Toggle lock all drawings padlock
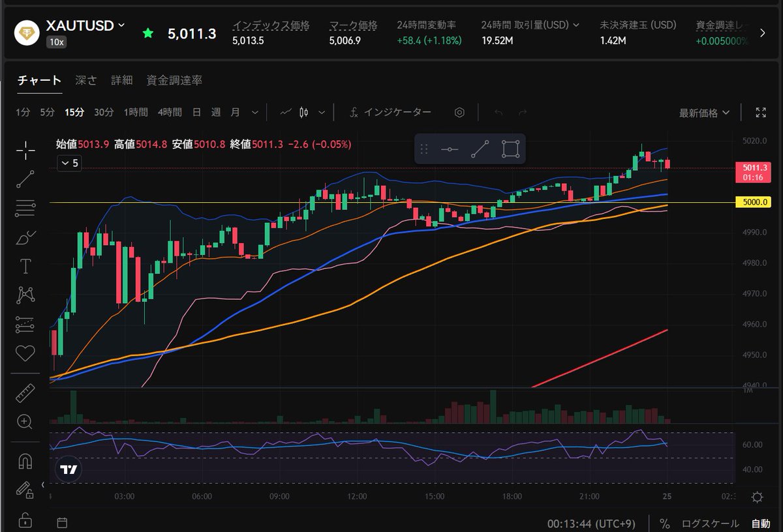Image resolution: width=783 pixels, height=532 pixels. 25,520
